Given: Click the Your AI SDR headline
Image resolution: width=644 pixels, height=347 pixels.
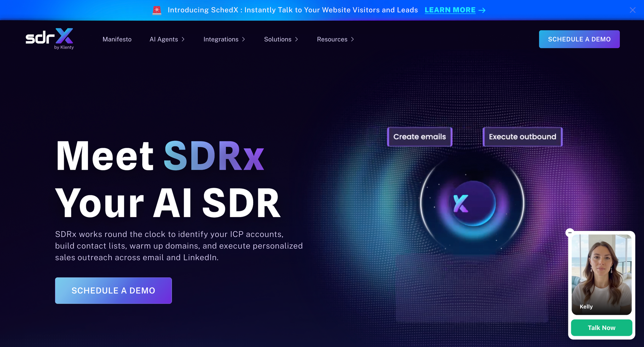Looking at the screenshot, I should 168,203.
